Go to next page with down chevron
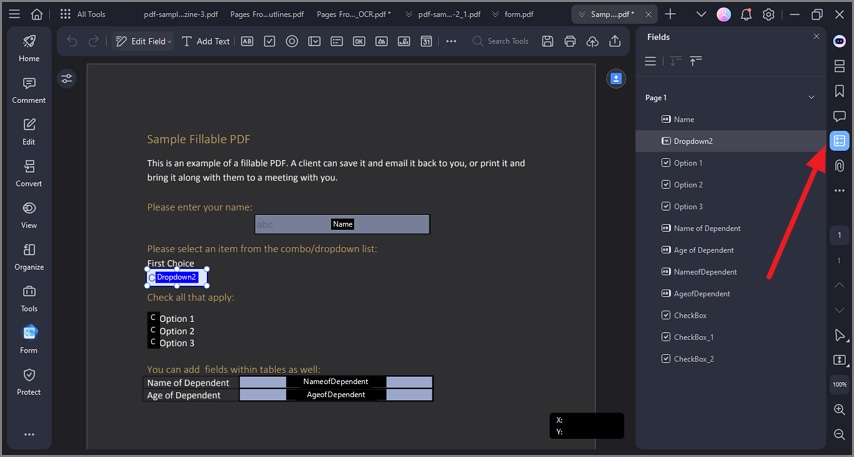 pyautogui.click(x=839, y=310)
